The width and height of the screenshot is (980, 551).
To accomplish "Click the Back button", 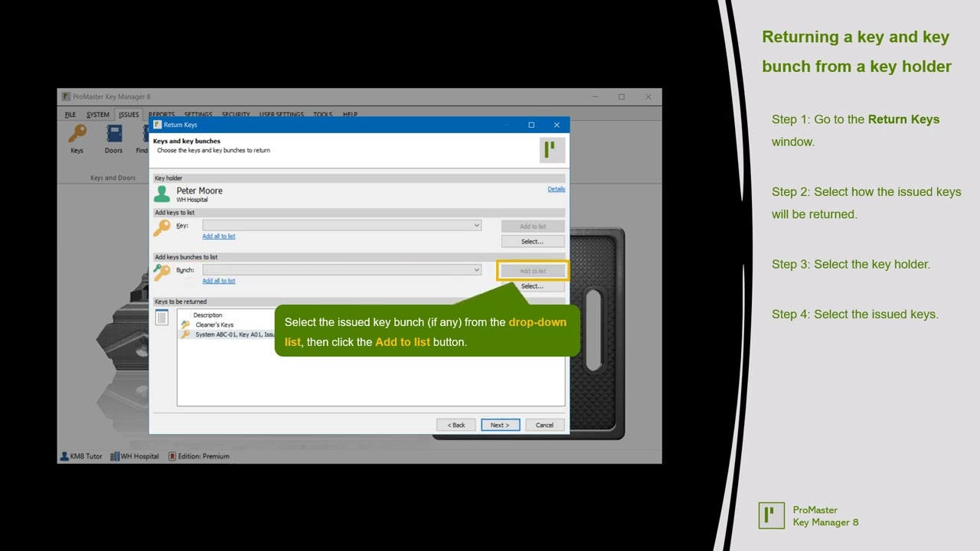I will tap(456, 425).
